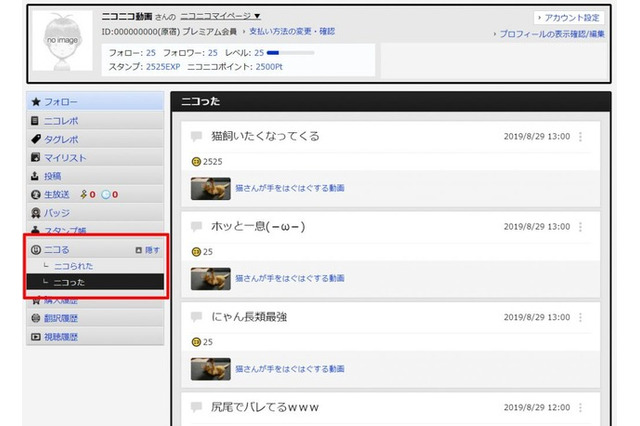Click the tag icon beside タグレポ
The height and width of the screenshot is (426, 640).
36,139
